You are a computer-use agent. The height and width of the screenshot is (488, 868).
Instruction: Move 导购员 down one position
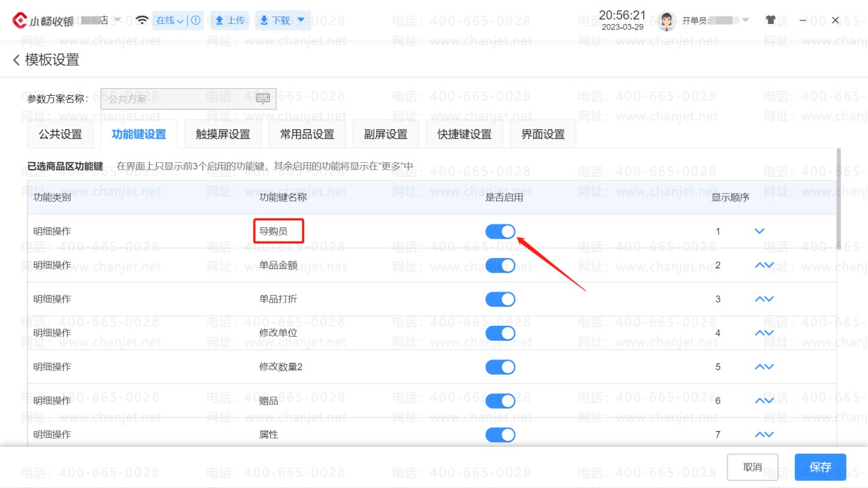(759, 231)
